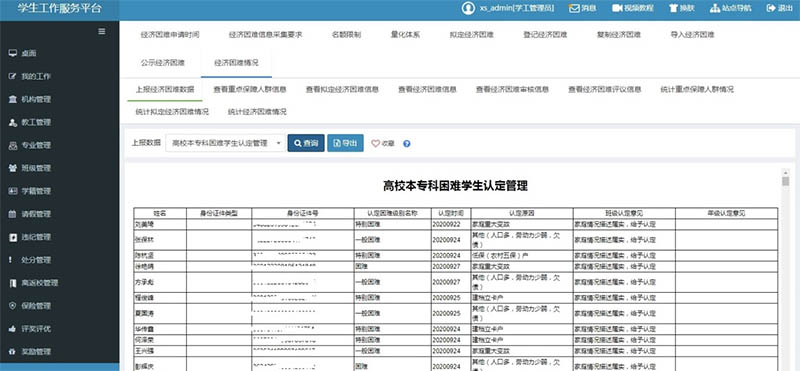Click the report title 高校本专科困难学生认定管理
Screen dimensions: 800x371
pyautogui.click(x=455, y=186)
